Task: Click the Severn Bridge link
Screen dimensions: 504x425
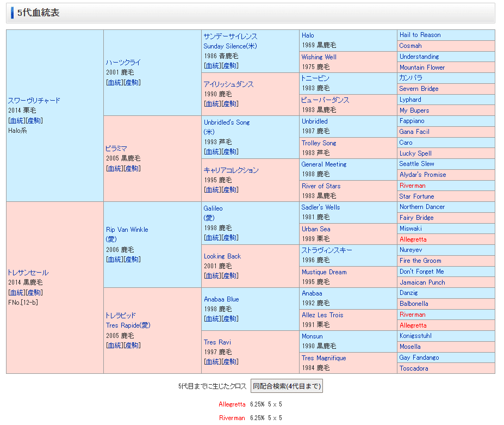Action: (x=419, y=89)
